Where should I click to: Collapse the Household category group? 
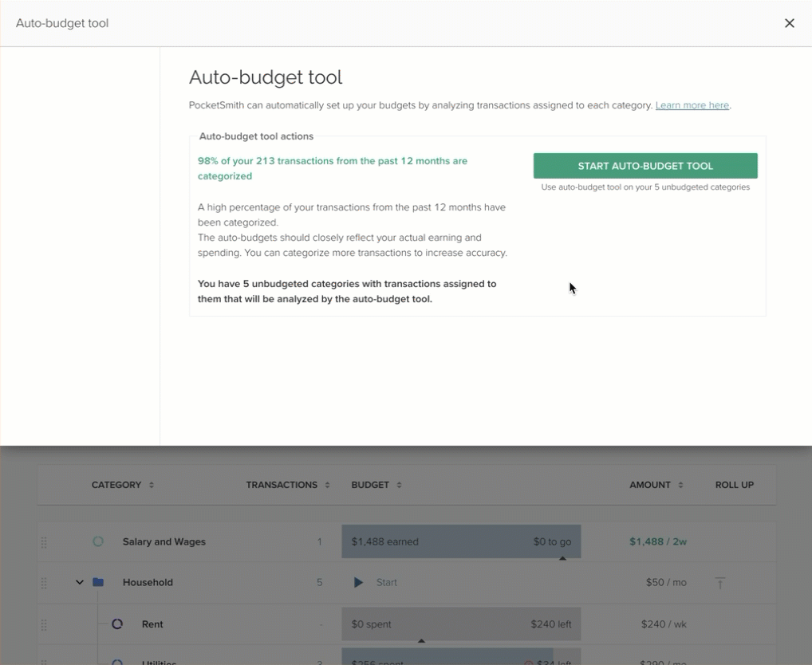[80, 583]
